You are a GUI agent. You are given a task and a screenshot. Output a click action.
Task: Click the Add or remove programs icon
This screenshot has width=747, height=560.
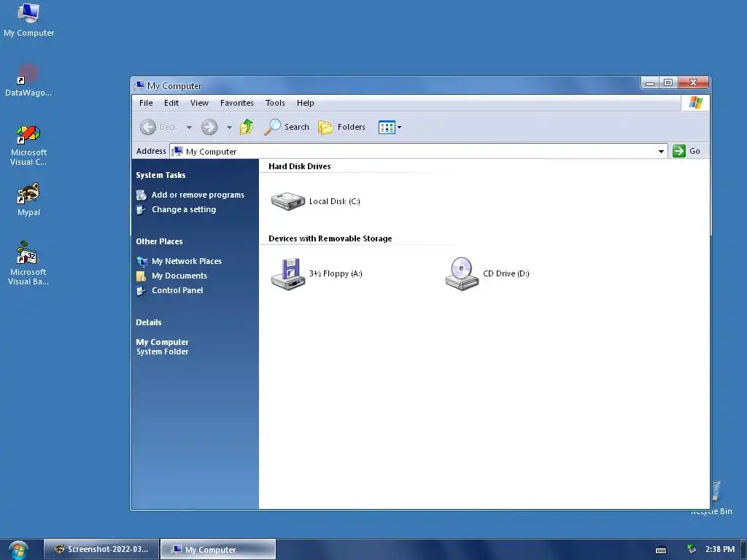141,195
